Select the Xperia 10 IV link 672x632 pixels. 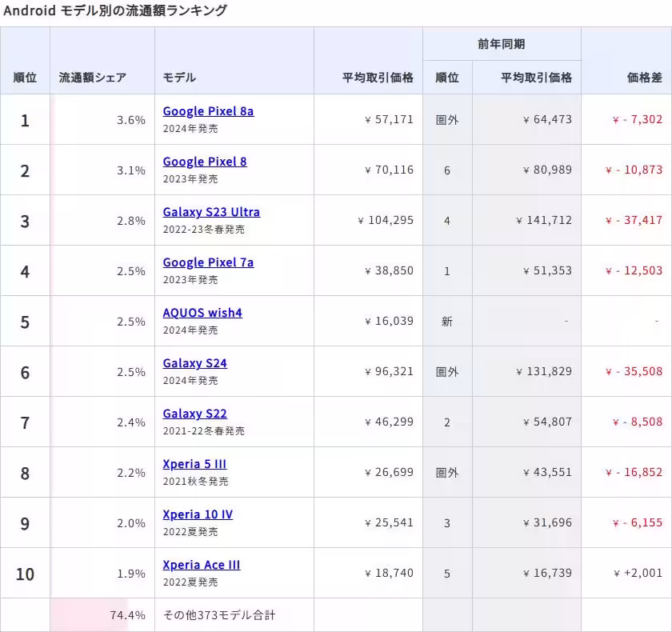pyautogui.click(x=198, y=514)
